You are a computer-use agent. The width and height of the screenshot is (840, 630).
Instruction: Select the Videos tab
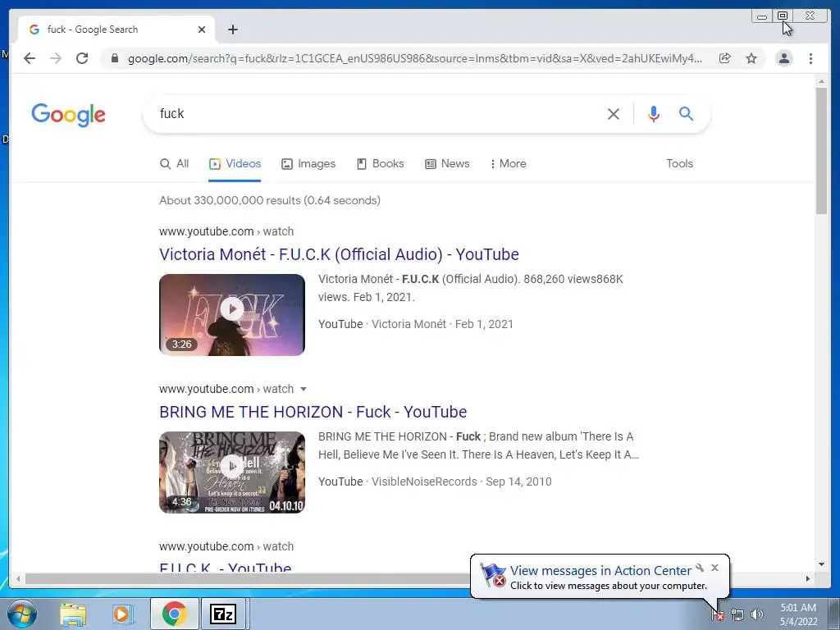coord(235,163)
